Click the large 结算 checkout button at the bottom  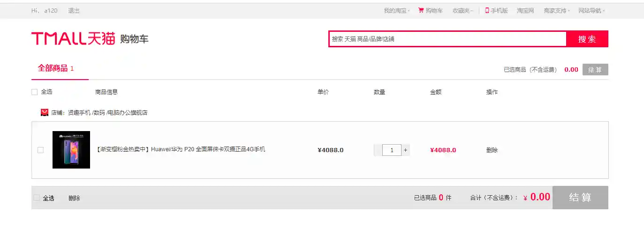coord(580,198)
